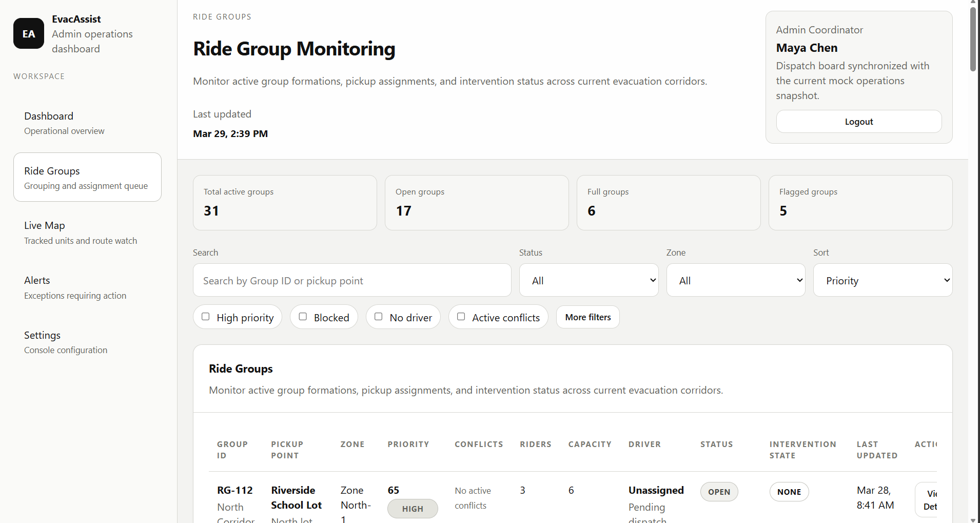Image resolution: width=980 pixels, height=523 pixels.
Task: Open the Zone filter dropdown
Action: point(736,280)
